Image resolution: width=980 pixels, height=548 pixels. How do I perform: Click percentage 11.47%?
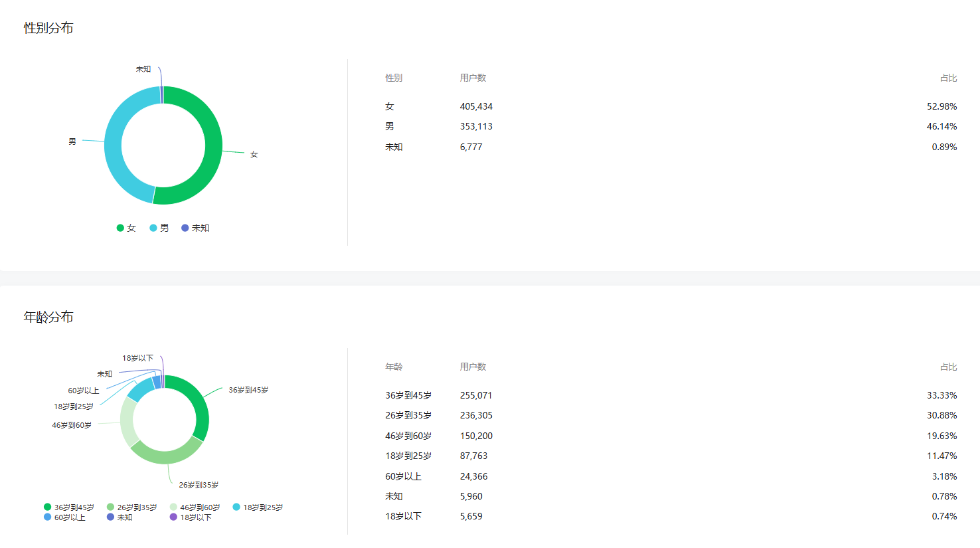[x=941, y=456]
